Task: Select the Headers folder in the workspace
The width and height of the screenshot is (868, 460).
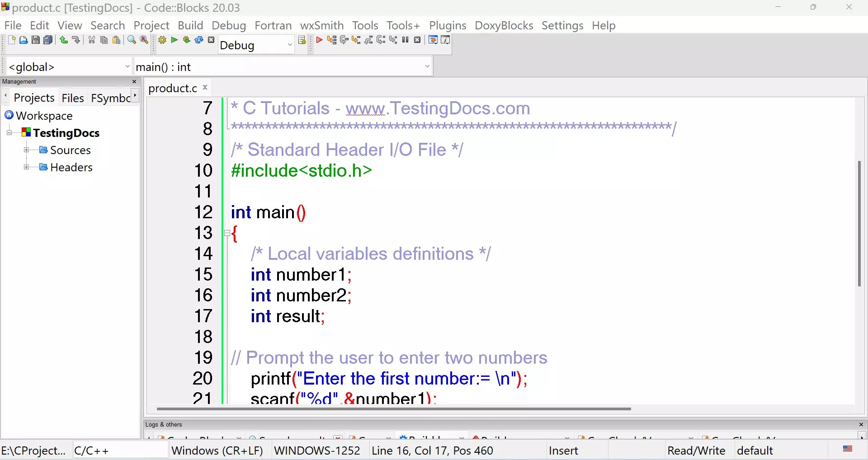Action: point(72,167)
